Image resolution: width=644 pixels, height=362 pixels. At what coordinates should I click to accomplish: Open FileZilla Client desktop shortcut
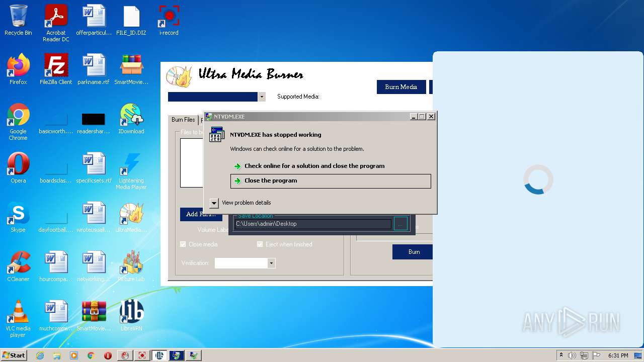tap(56, 69)
